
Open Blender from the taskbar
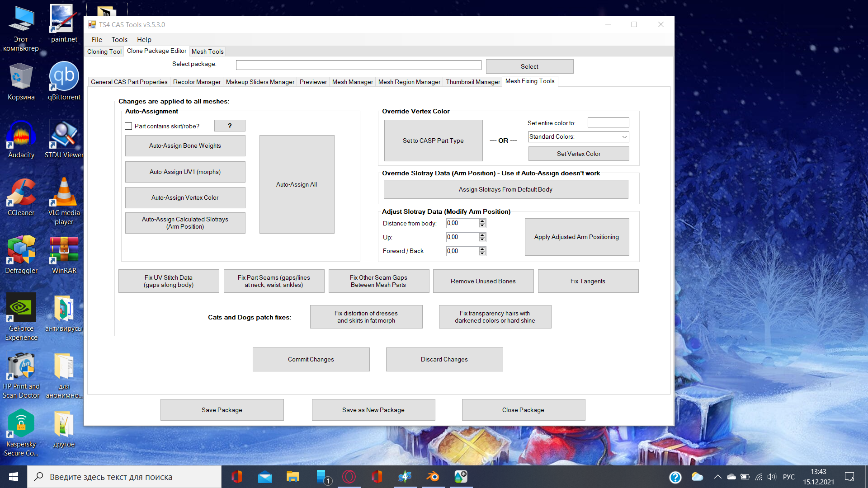[x=433, y=477]
